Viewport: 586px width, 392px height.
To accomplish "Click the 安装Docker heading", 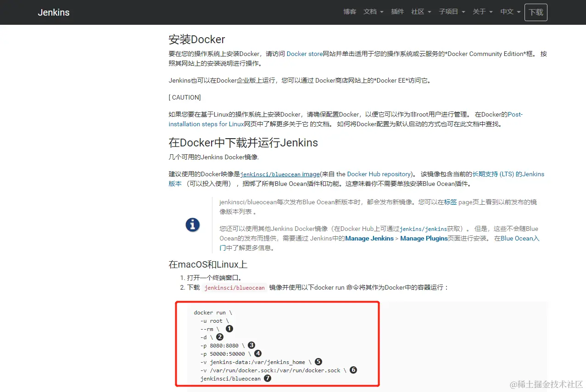I will coord(197,39).
